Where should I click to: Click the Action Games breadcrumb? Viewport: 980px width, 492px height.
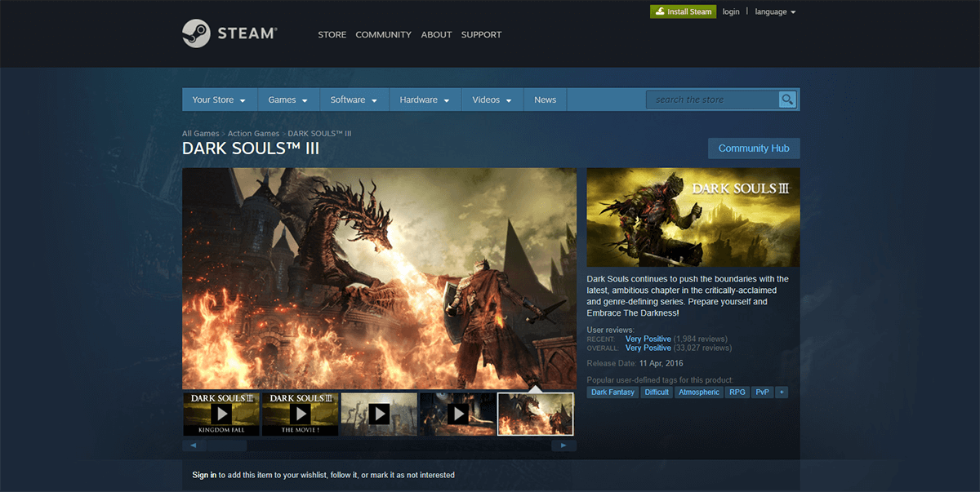[x=253, y=133]
